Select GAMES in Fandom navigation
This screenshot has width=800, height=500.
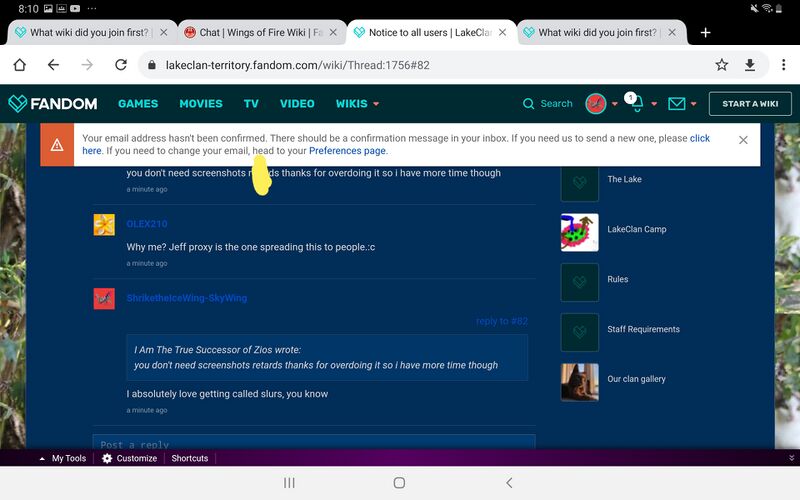click(x=138, y=103)
